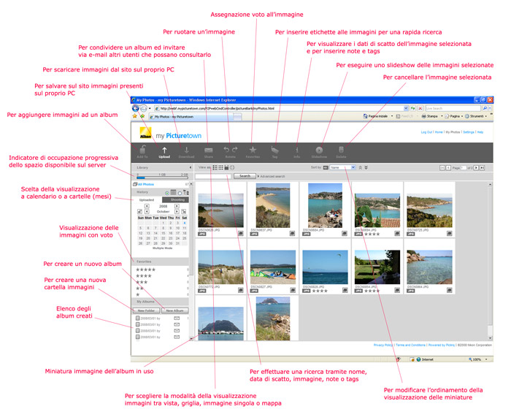
Task: Click the Search button
Action: [x=245, y=176]
